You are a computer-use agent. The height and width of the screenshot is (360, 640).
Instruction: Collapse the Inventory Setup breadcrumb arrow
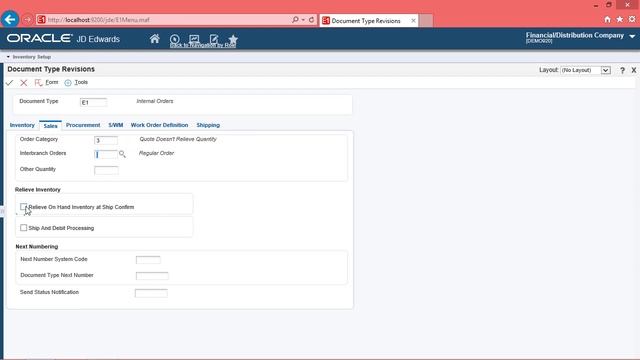(x=8, y=57)
